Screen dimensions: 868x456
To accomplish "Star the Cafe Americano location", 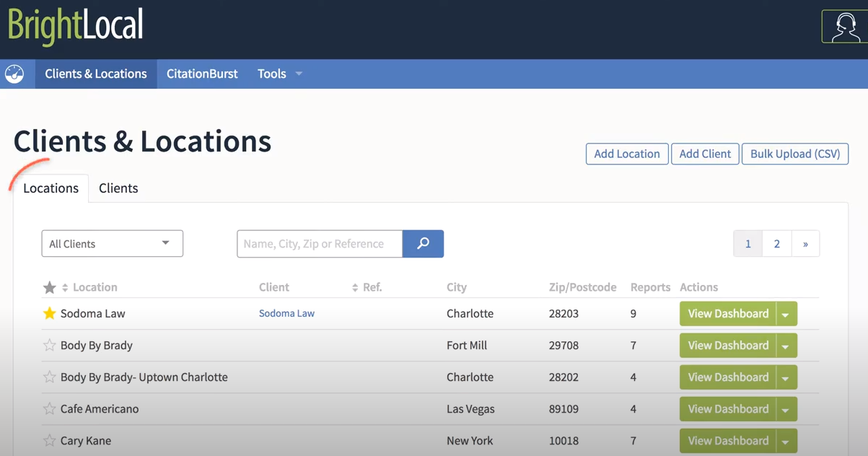I will click(x=49, y=408).
